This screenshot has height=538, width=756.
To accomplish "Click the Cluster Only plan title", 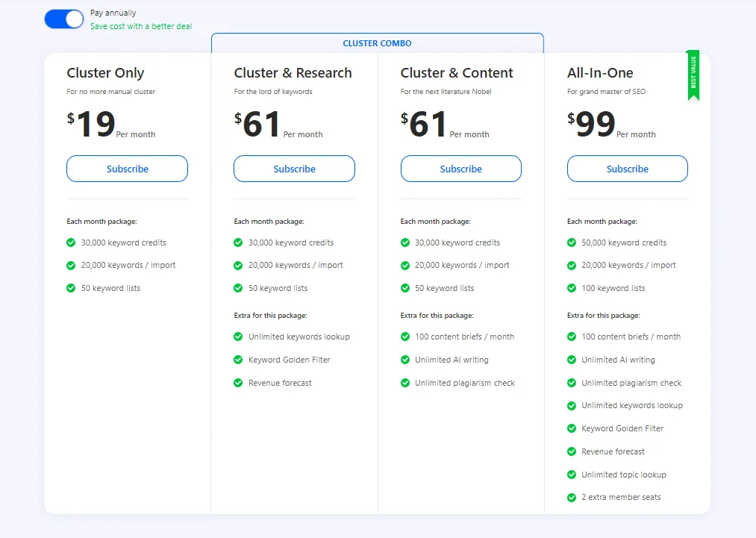I will point(105,73).
